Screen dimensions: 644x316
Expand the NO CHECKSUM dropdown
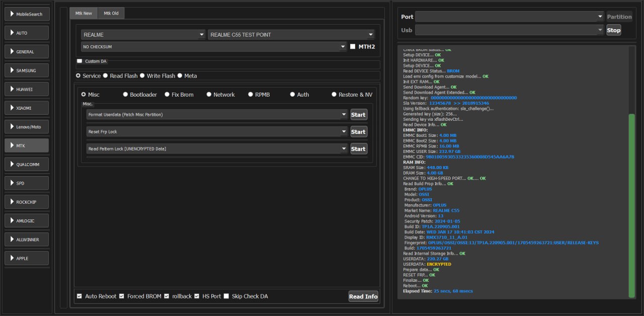(214, 47)
